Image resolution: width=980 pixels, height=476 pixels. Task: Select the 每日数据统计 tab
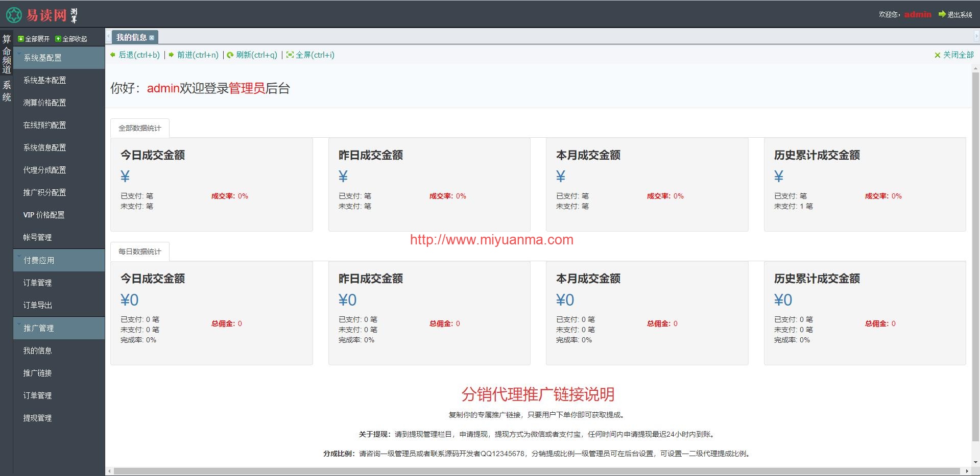click(x=140, y=252)
